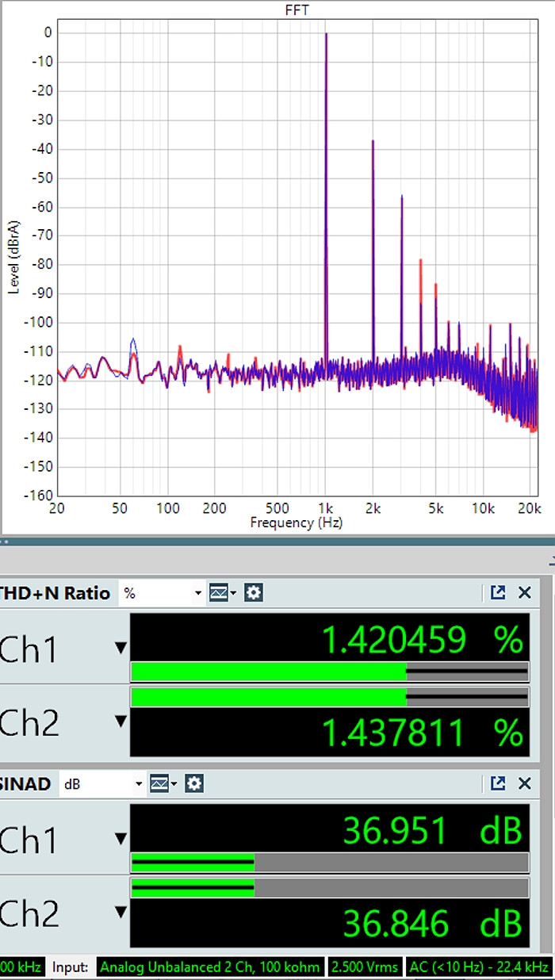Screen dimensions: 555x980
Task: Pop out the SINAD panel
Action: point(498,783)
